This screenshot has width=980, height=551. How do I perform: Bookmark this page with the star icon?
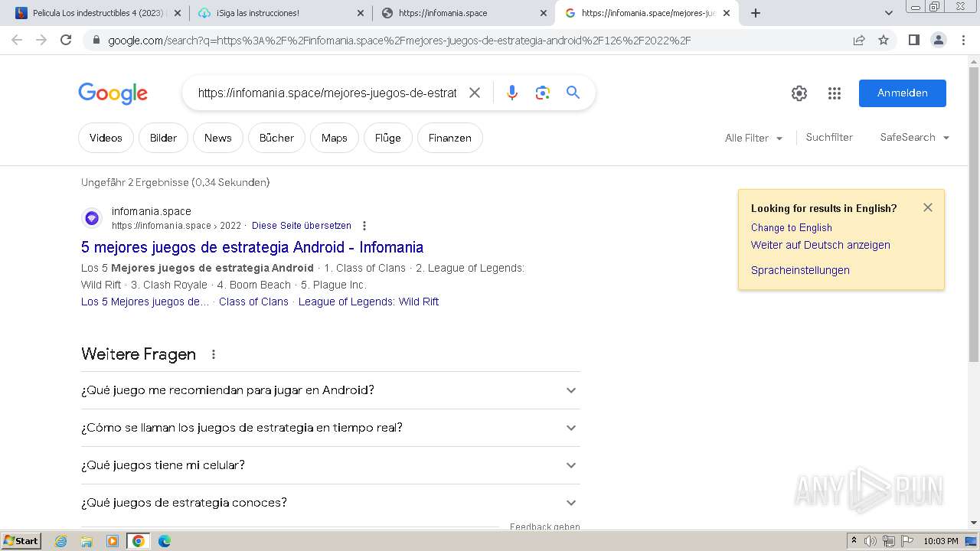[884, 40]
